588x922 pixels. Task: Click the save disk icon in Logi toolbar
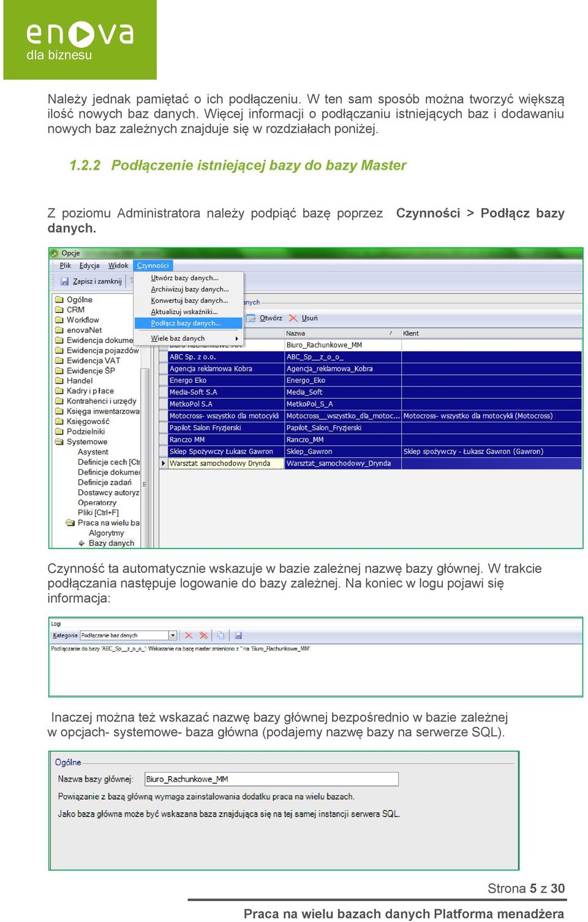[238, 635]
